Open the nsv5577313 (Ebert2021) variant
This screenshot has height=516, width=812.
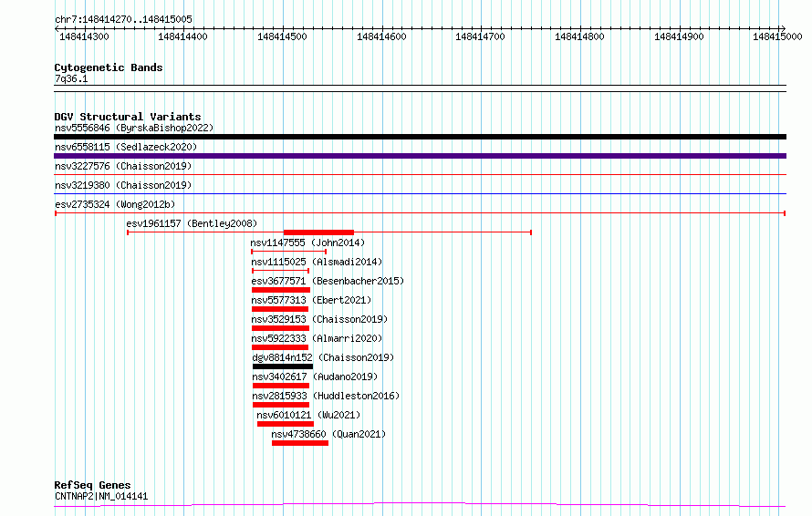[311, 300]
